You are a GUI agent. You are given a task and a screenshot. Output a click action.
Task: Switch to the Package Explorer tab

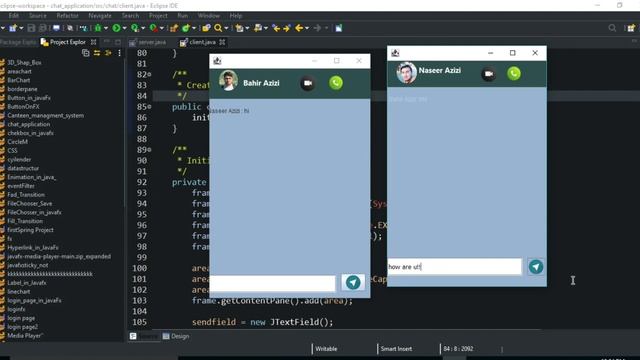[x=18, y=42]
